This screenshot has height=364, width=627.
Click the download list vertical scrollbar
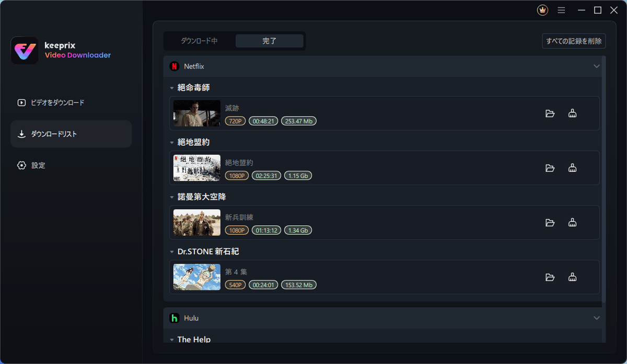[x=604, y=179]
